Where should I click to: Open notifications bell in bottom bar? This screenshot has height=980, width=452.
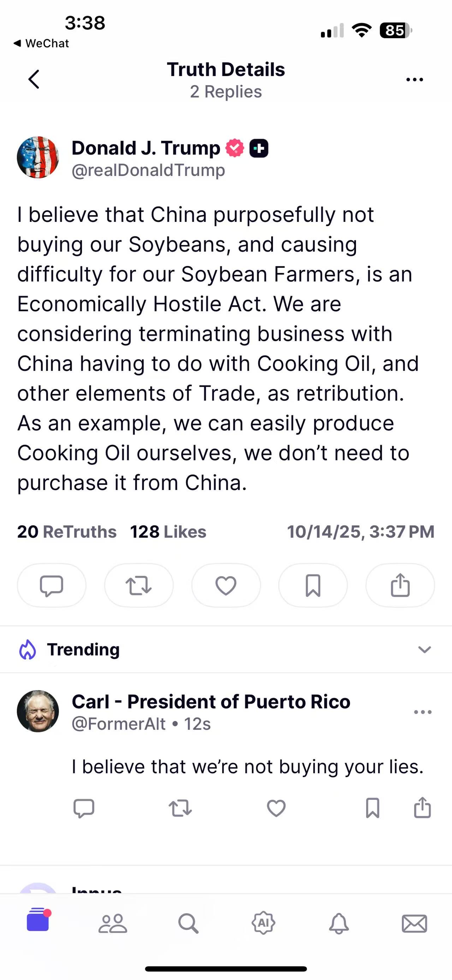click(x=339, y=923)
